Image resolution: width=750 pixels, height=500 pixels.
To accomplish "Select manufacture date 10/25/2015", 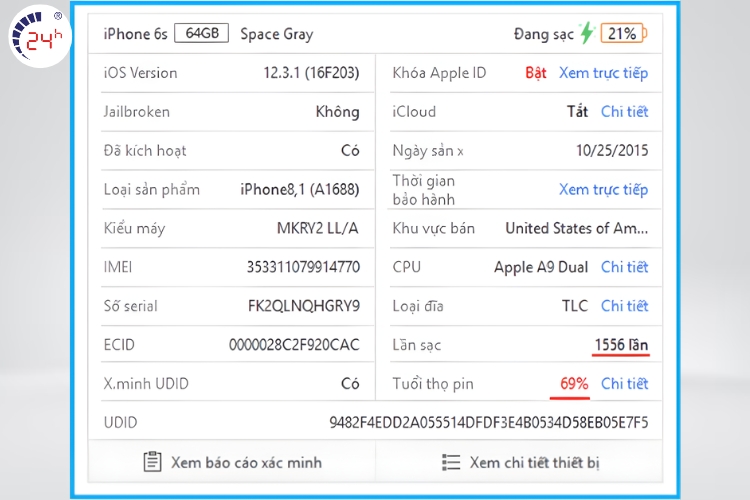I will (x=612, y=151).
